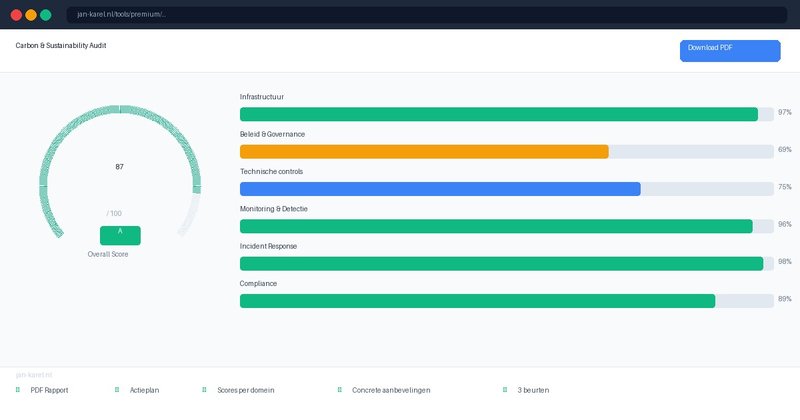Viewport: 800px width, 420px height.
Task: Click the icon beside Actieplan
Action: tap(117, 390)
